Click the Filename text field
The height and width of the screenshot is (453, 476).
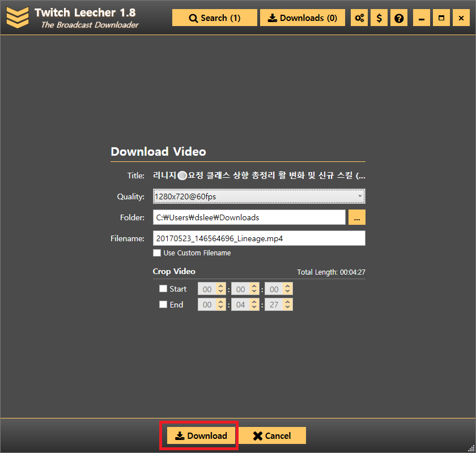259,238
